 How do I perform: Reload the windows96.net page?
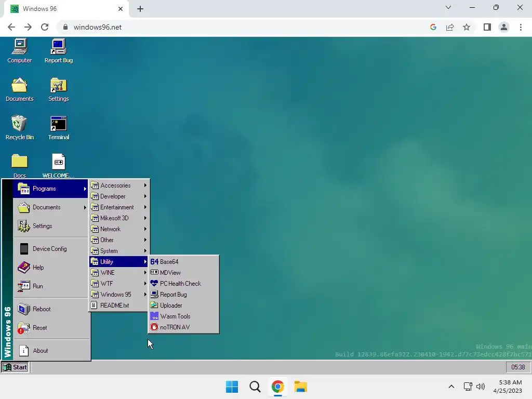tap(45, 27)
